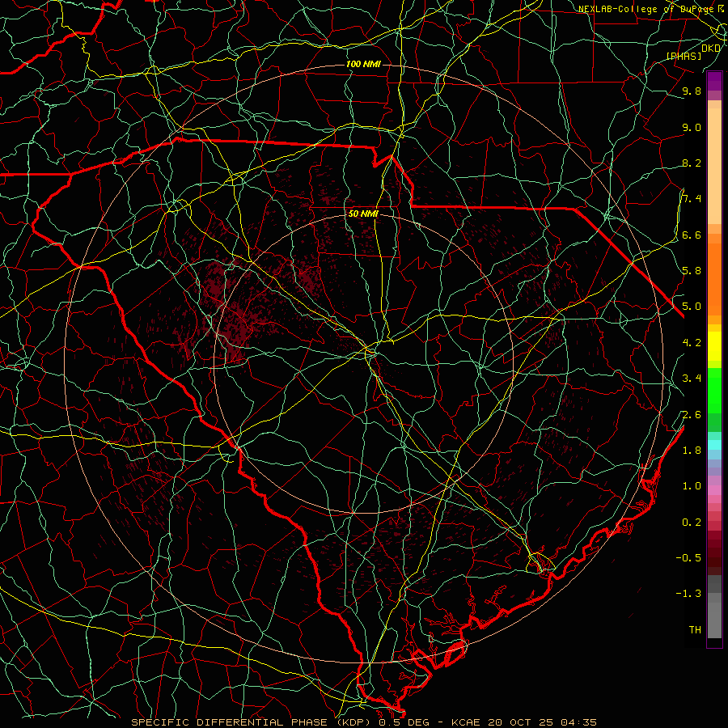728x728 pixels.
Task: Click the -1.3 value on color scale
Action: tap(688, 594)
